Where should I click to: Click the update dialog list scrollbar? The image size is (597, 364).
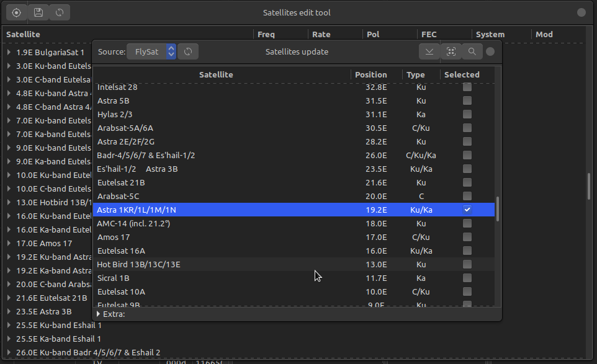[x=498, y=209]
